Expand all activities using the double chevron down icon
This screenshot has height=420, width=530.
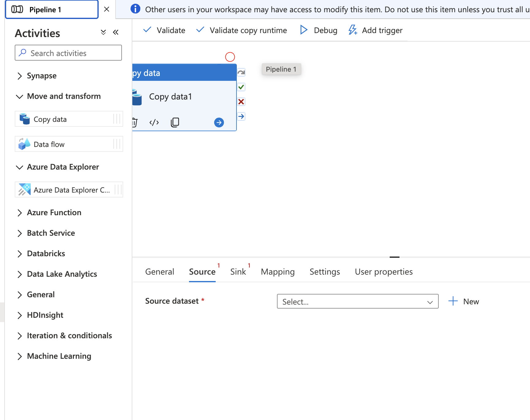pyautogui.click(x=103, y=32)
